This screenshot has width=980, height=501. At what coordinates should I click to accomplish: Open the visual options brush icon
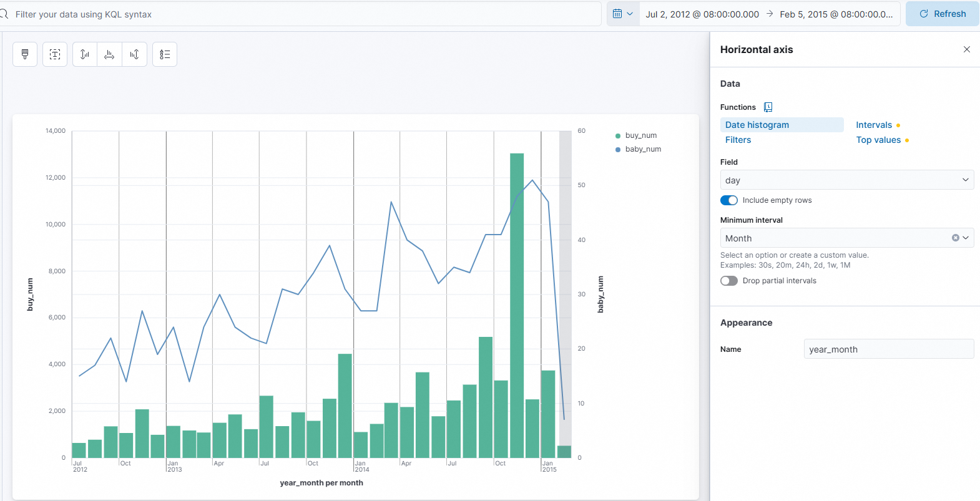click(25, 54)
